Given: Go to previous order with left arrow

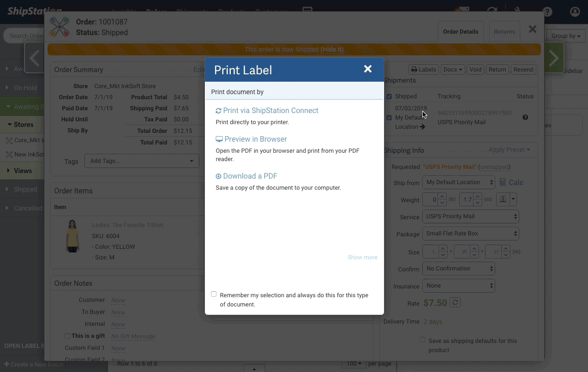Looking at the screenshot, I should (35, 58).
